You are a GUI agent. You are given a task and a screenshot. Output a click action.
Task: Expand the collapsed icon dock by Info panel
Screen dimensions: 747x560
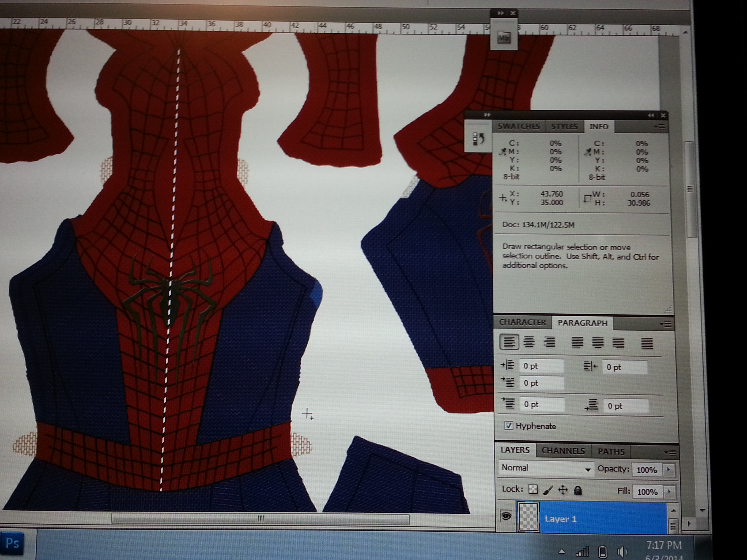(x=487, y=115)
